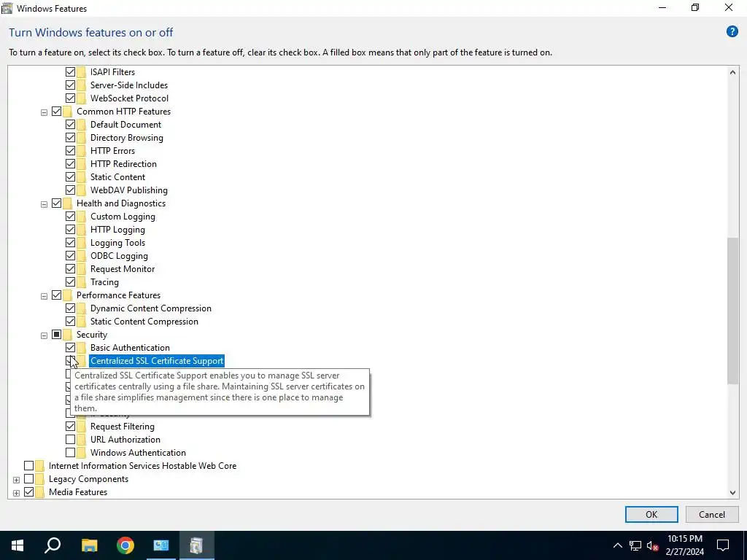
Task: Select the Default Document item
Action: (125, 125)
